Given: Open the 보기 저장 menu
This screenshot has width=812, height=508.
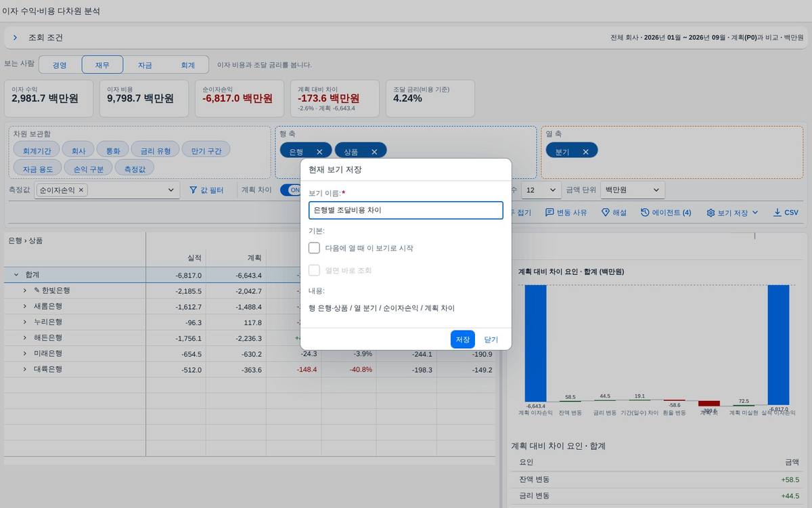Looking at the screenshot, I should click(733, 213).
